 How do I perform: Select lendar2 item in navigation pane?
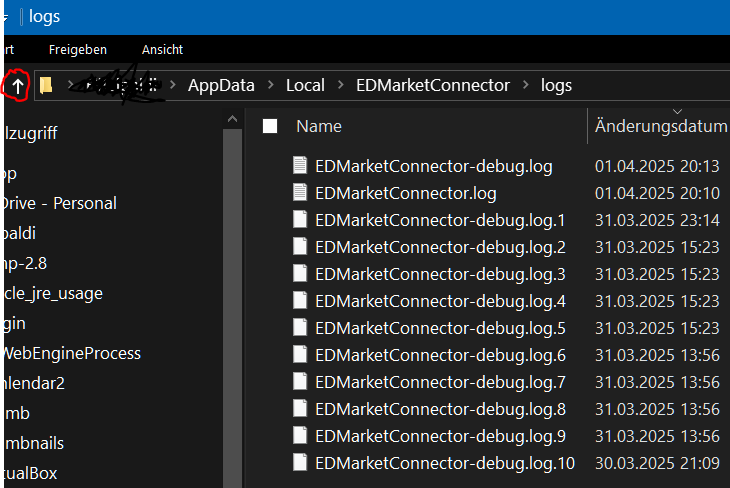point(33,383)
